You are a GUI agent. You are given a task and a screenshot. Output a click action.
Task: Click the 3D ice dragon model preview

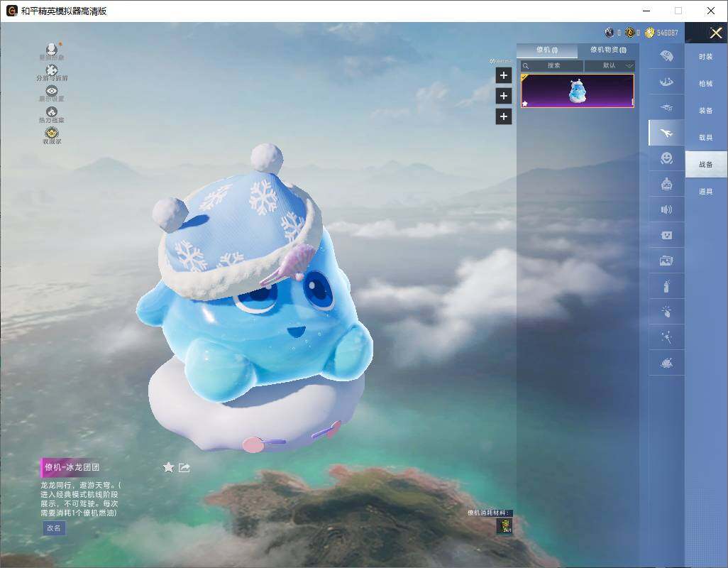255,297
